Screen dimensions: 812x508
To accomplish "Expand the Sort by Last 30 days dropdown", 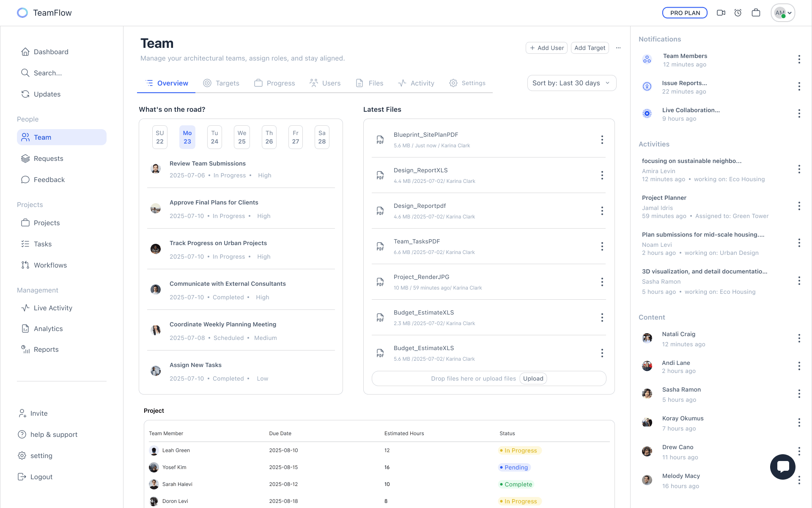I will click(571, 83).
